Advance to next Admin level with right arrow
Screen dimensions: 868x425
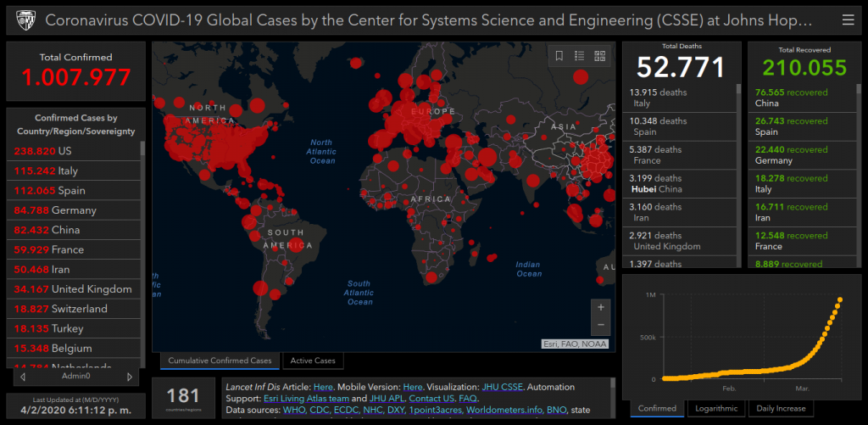click(129, 377)
